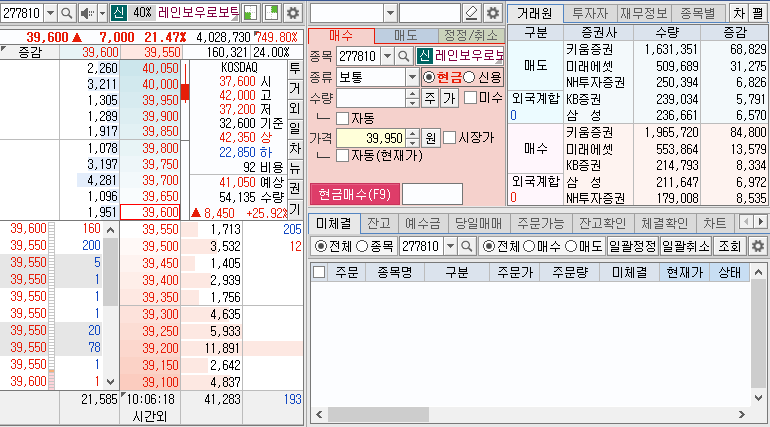Open second green quote layout icon
The height and width of the screenshot is (427, 770).
(x=271, y=13)
